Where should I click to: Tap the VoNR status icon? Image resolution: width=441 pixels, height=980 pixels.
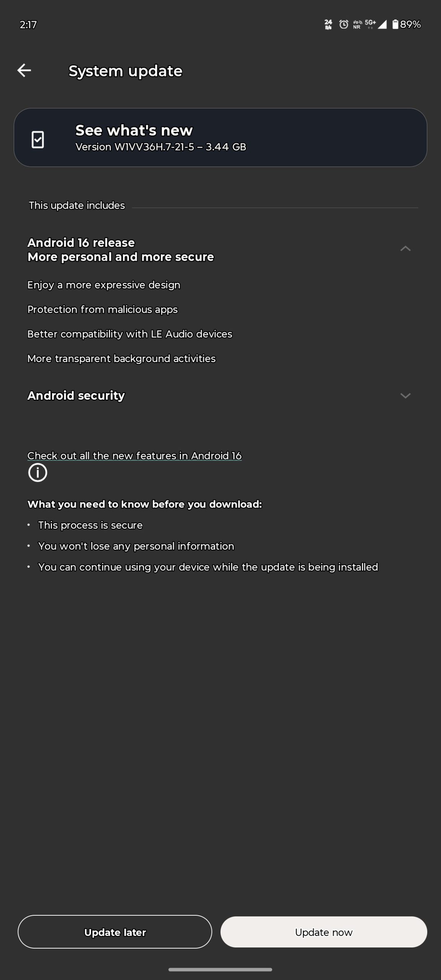coord(357,25)
